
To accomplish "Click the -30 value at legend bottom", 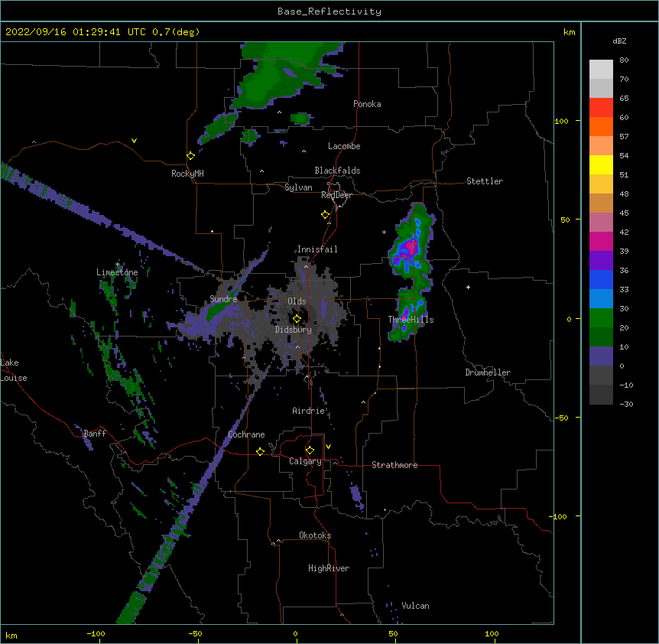I will click(x=626, y=404).
